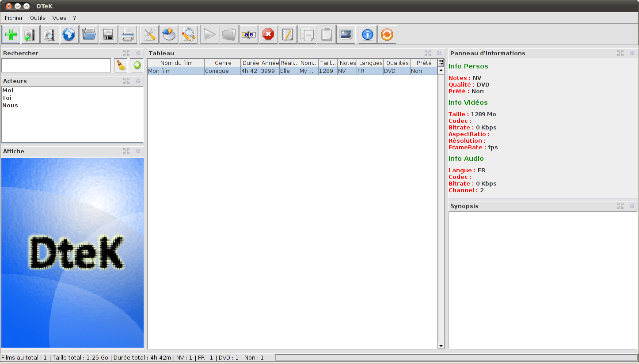Show statistics with the pie chart icon
This screenshot has height=364, width=639.
click(169, 34)
